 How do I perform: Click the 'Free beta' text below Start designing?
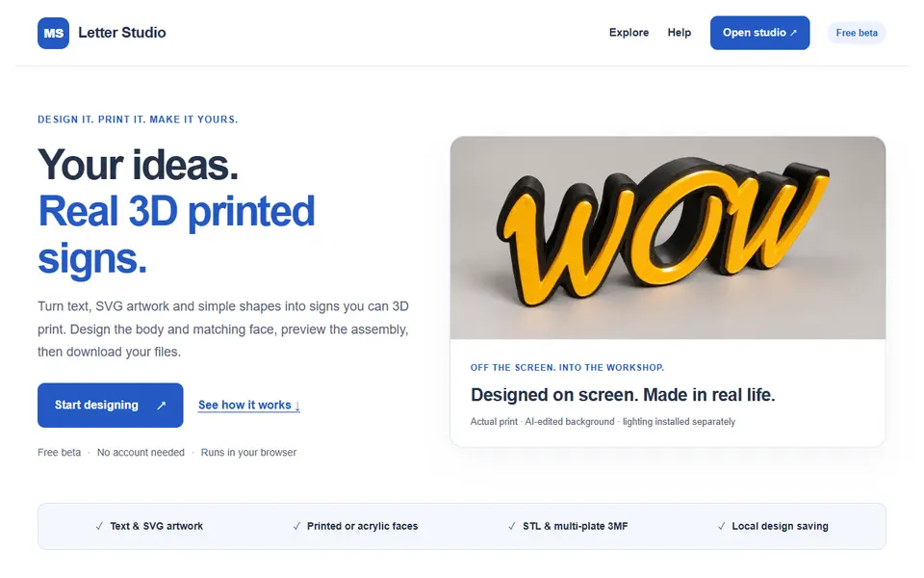click(59, 453)
